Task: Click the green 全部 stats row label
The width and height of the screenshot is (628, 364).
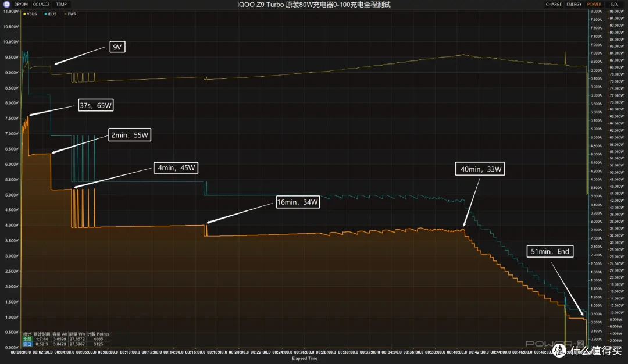Action: click(27, 339)
